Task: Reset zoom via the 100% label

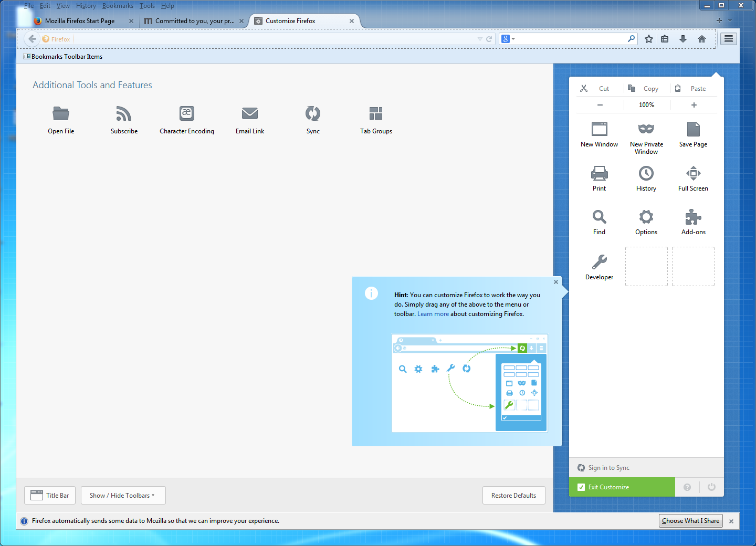Action: click(x=647, y=105)
